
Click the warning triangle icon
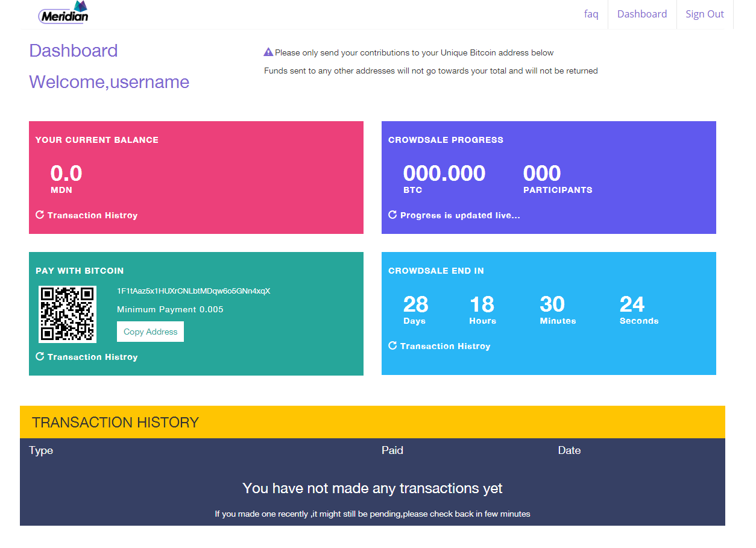tap(269, 52)
